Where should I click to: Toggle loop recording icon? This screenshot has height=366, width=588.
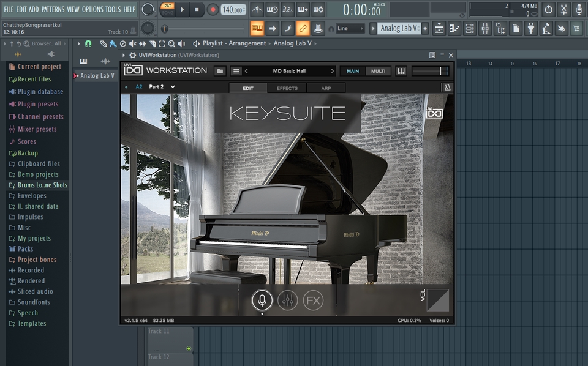coord(318,9)
